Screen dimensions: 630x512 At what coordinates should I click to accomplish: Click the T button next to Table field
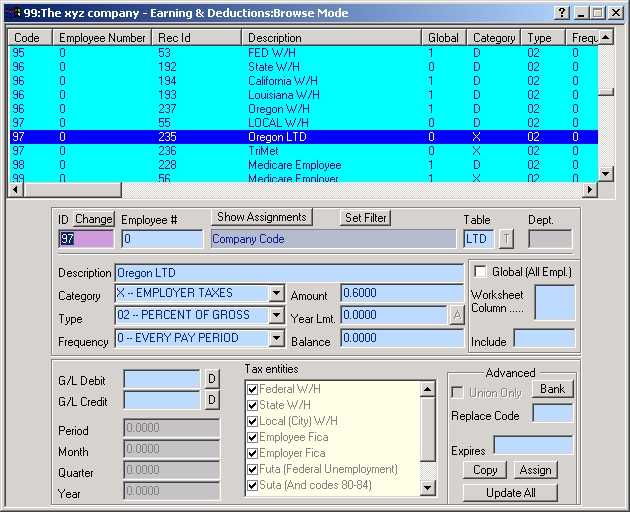506,238
